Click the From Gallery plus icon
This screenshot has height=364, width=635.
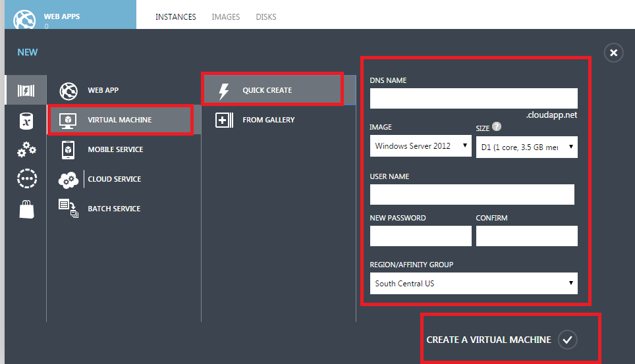coord(224,120)
